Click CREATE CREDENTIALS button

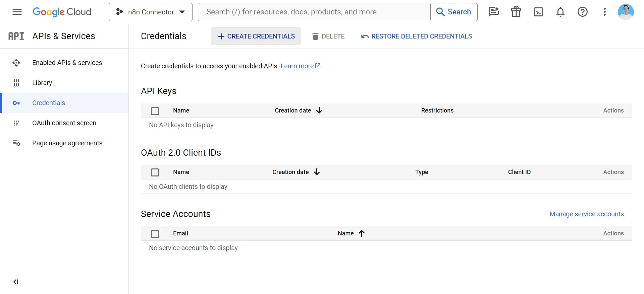(x=256, y=36)
